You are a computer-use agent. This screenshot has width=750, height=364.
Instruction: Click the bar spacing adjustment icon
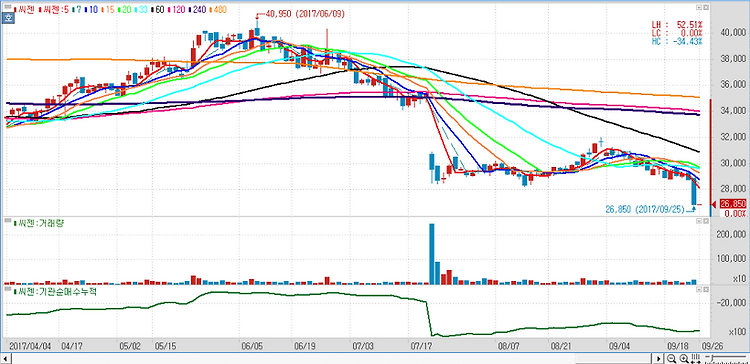pyautogui.click(x=696, y=358)
